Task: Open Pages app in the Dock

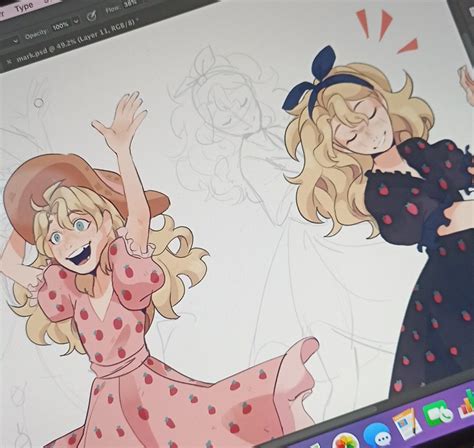Action: click(x=406, y=423)
